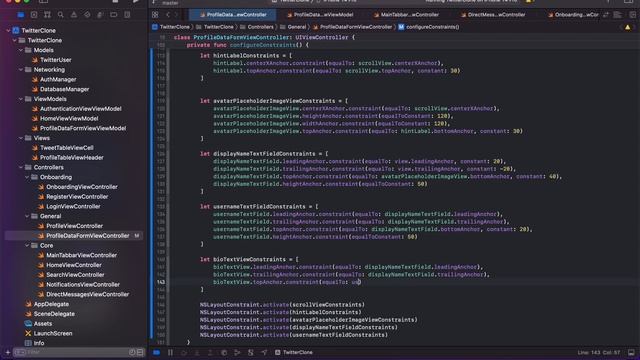The height and width of the screenshot is (360, 640).
Task: Open TwitterUser file
Action: [56, 60]
